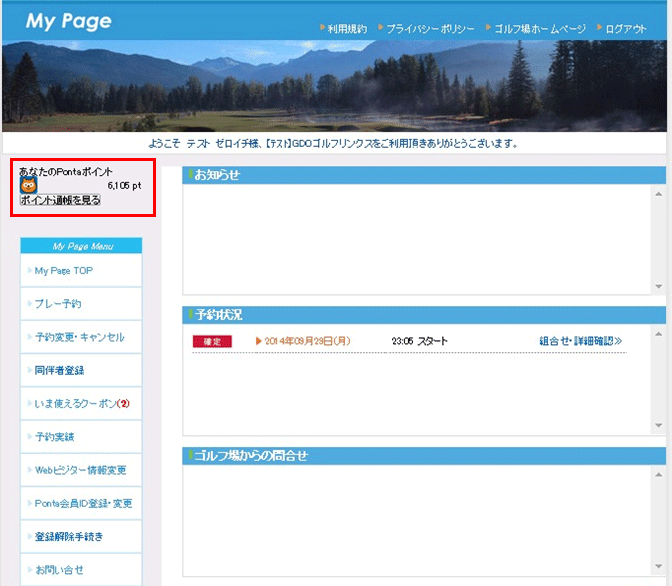Open 同伴者登録 menu item
672x586 pixels.
click(81, 370)
